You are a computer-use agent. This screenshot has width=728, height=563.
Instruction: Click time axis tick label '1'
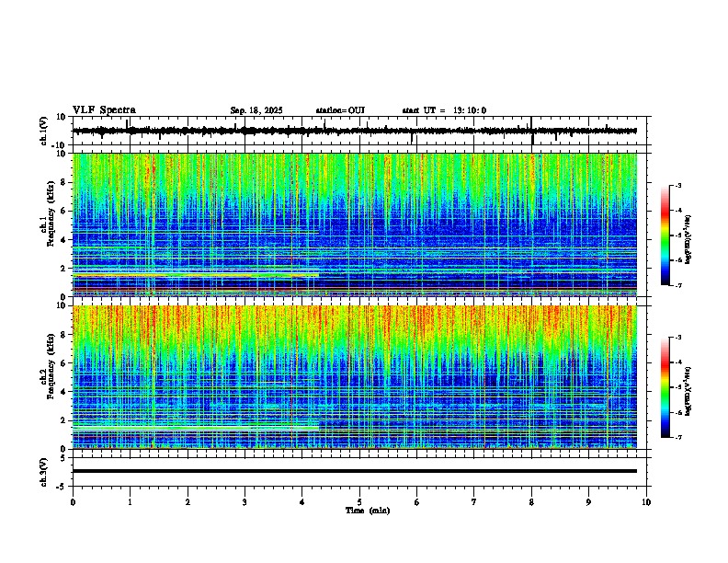point(130,502)
